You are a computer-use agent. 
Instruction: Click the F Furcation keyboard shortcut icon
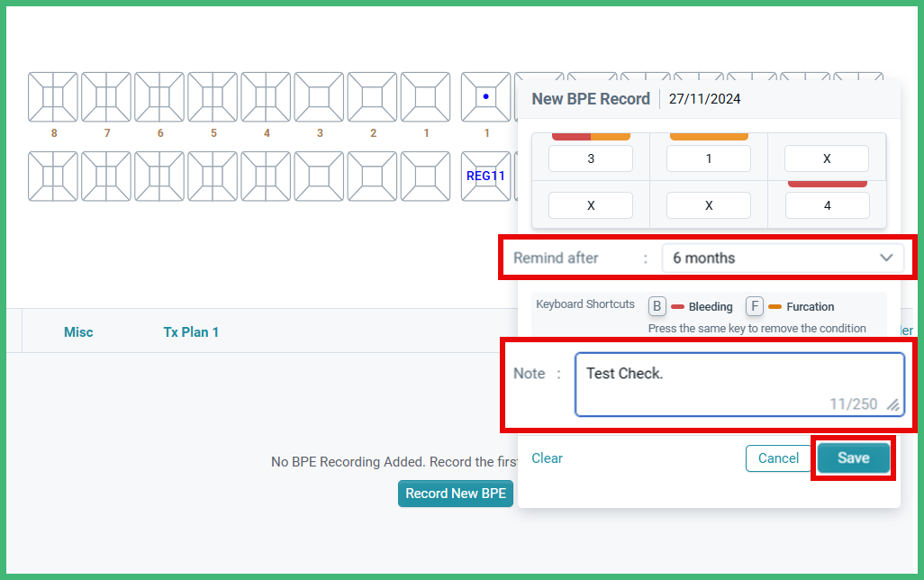point(755,306)
